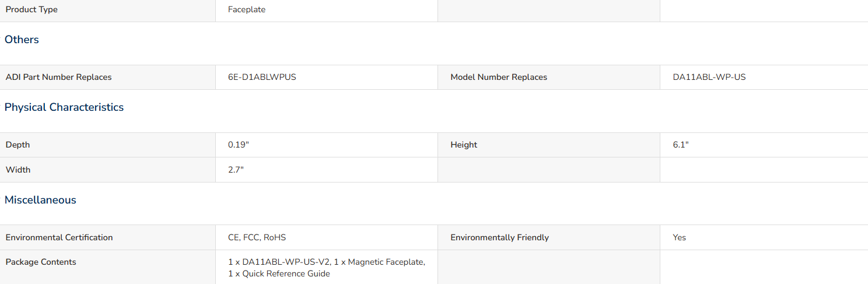Click the Package Contents description text
This screenshot has height=284, width=868.
tap(327, 268)
